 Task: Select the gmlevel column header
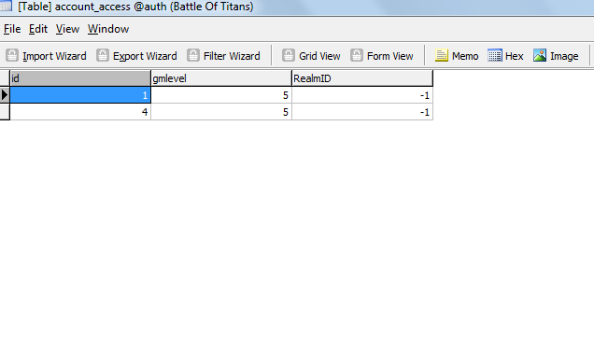[221, 78]
